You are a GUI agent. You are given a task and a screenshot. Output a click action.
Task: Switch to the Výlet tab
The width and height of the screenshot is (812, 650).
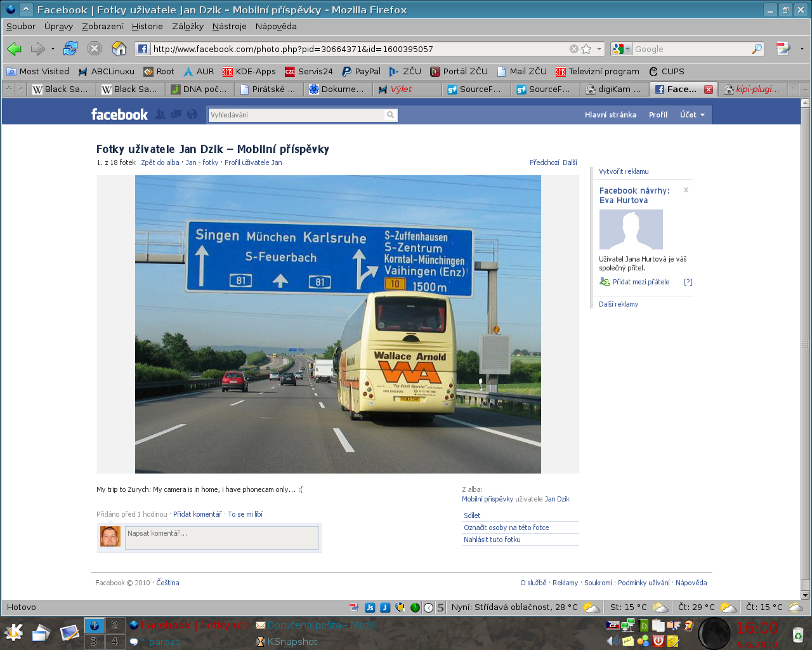click(407, 90)
